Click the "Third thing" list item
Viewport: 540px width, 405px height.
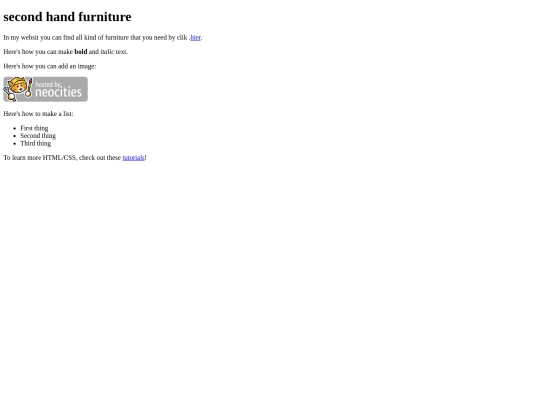tap(35, 143)
